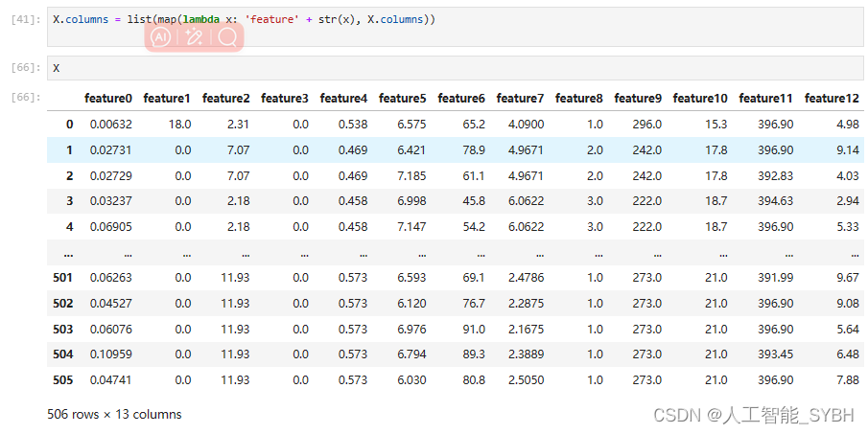
Task: Select the cell value 391.99
Action: [775, 278]
